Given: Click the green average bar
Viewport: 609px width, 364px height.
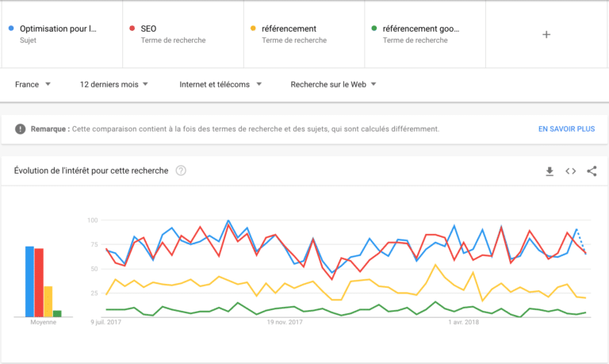Looking at the screenshot, I should (x=57, y=313).
